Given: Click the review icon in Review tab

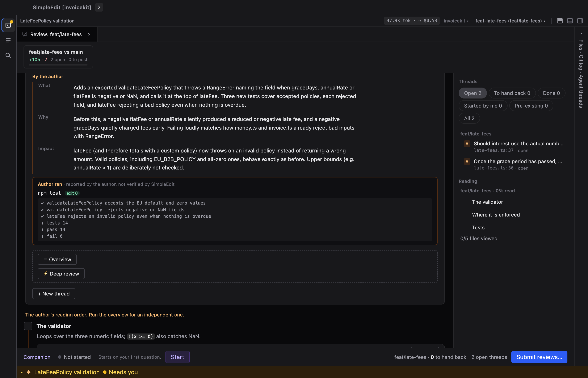Looking at the screenshot, I should [25, 34].
